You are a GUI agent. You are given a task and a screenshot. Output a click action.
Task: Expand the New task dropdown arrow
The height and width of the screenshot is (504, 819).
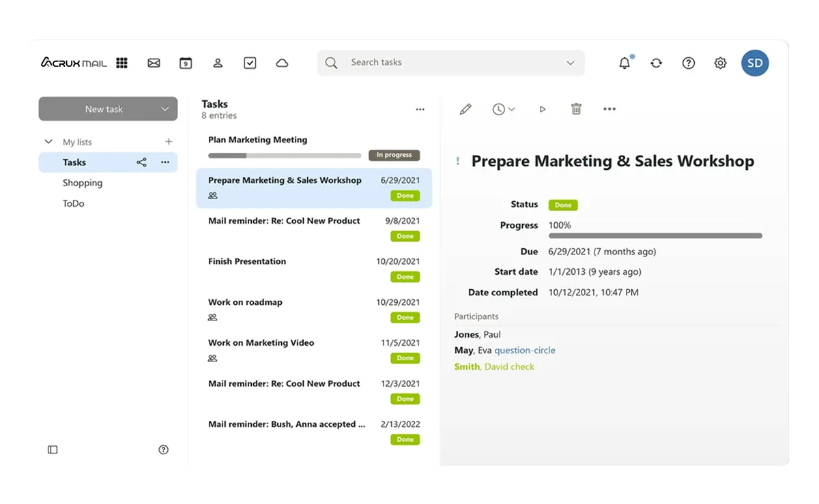[x=164, y=109]
